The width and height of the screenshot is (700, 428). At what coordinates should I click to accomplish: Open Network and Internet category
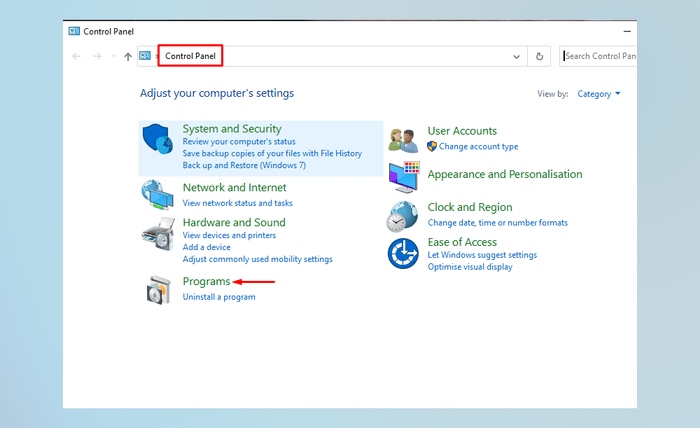[x=234, y=187]
